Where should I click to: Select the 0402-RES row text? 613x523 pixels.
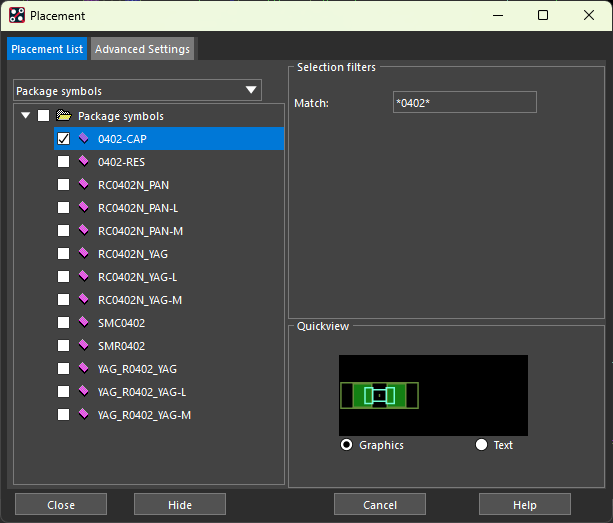click(x=122, y=162)
